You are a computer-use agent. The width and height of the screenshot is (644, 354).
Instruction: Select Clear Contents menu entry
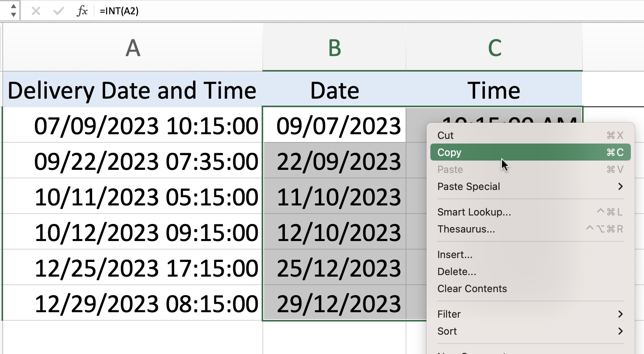(x=530, y=289)
